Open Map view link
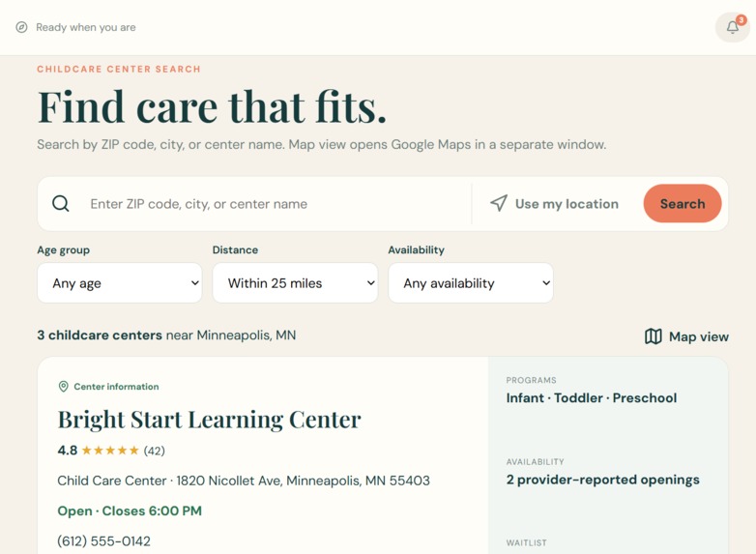The width and height of the screenshot is (756, 554). point(686,336)
